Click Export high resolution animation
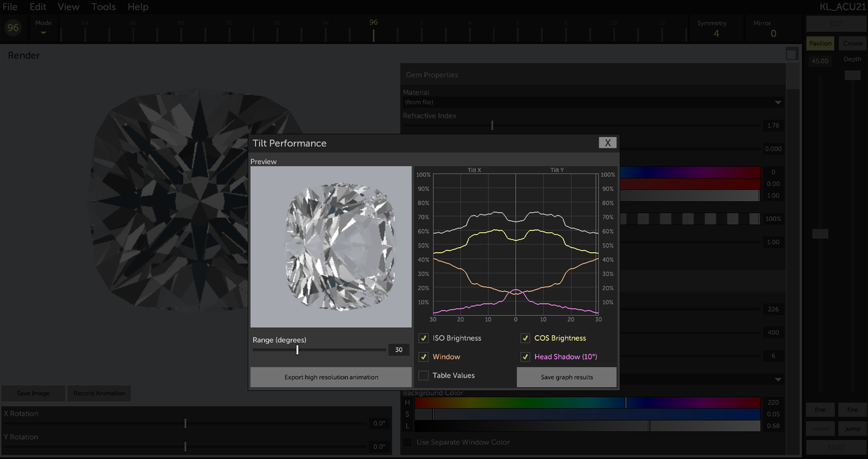 click(330, 377)
